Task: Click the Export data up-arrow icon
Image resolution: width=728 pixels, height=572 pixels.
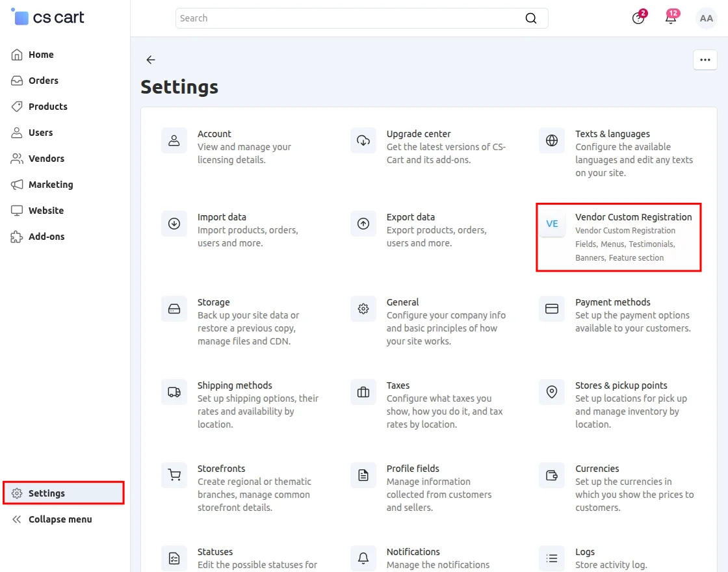Action: (363, 224)
